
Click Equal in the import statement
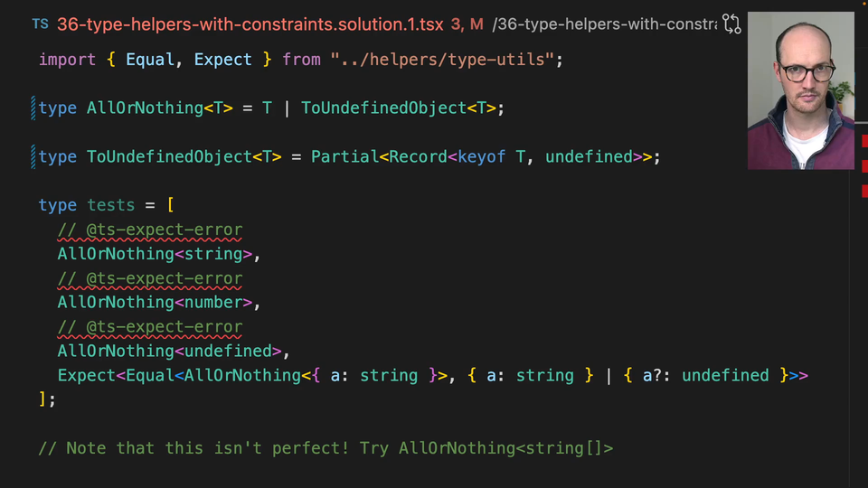point(150,60)
